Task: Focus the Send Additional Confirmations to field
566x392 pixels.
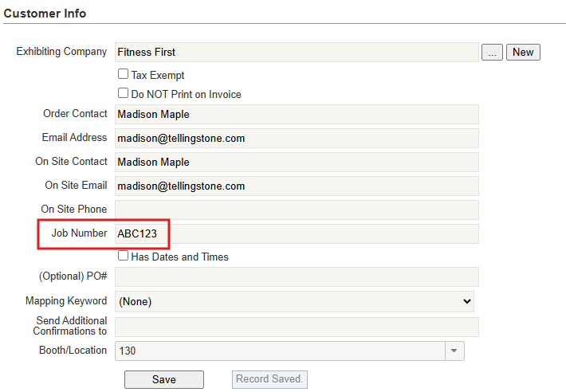Action: 297,327
